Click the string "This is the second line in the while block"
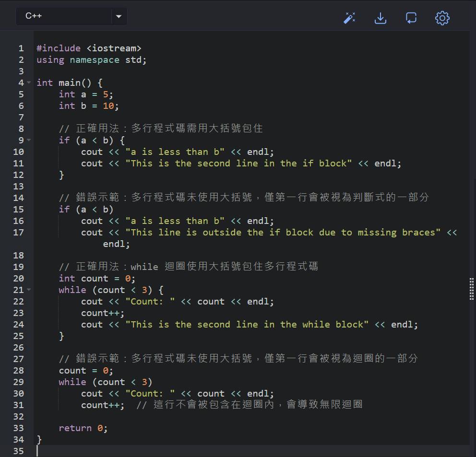 pyautogui.click(x=247, y=325)
